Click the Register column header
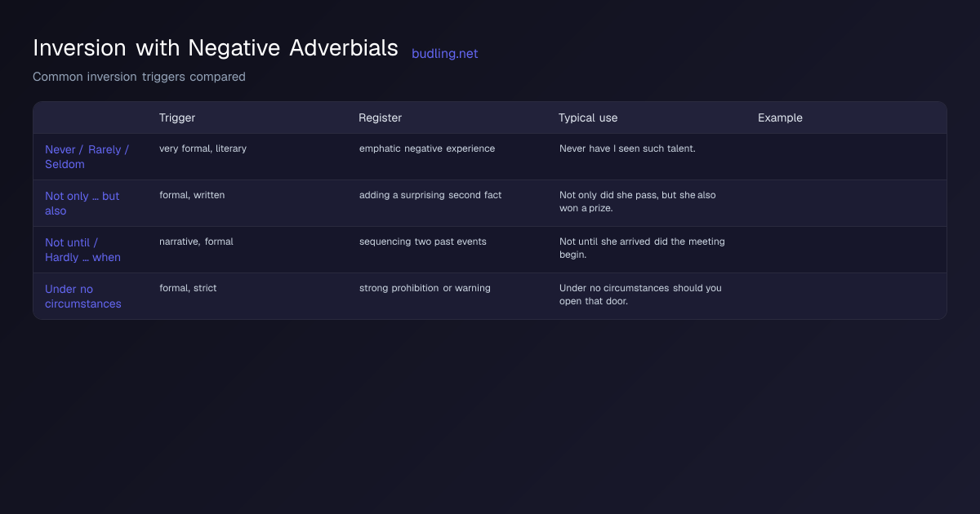 tap(381, 117)
